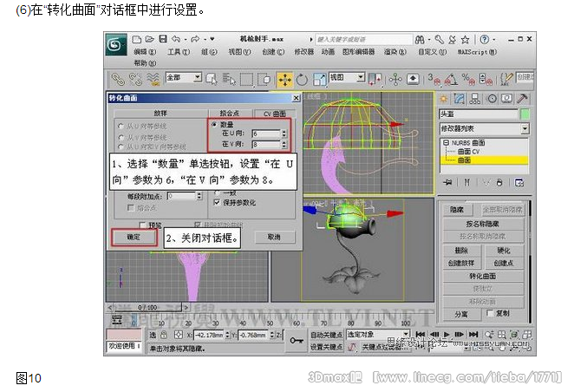Open the MAXScript(M) menu
587x392 pixels.
477,52
